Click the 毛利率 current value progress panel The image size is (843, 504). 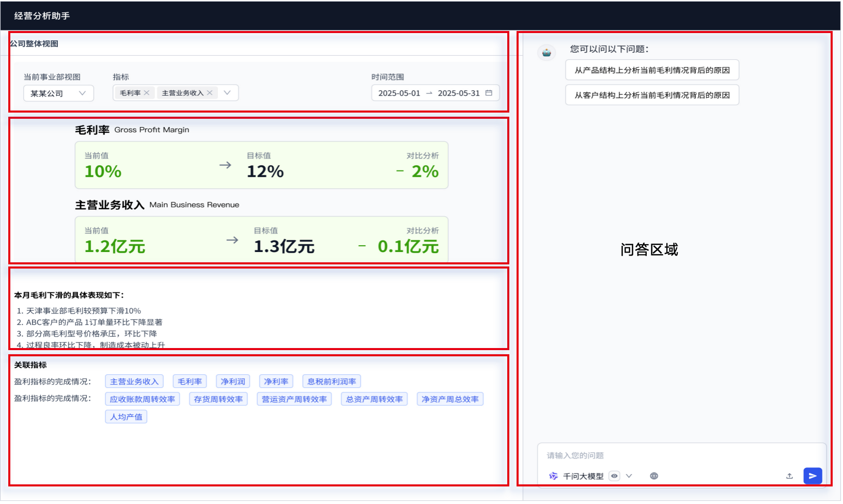click(261, 165)
